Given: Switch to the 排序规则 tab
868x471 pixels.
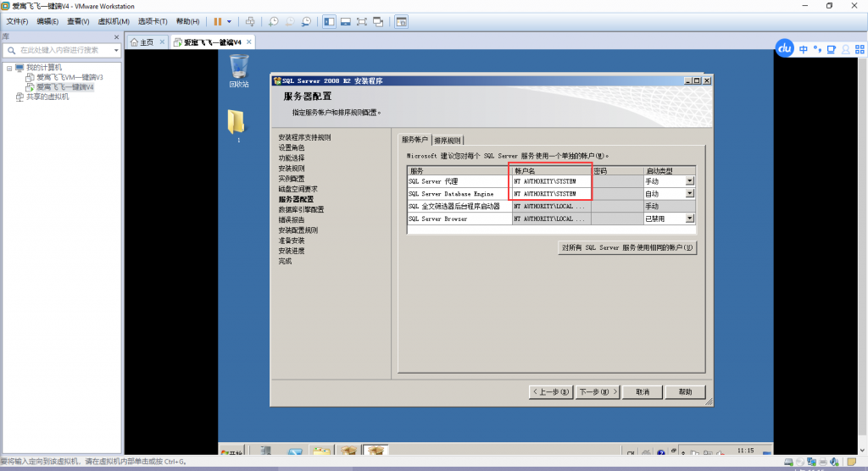Looking at the screenshot, I should (448, 140).
